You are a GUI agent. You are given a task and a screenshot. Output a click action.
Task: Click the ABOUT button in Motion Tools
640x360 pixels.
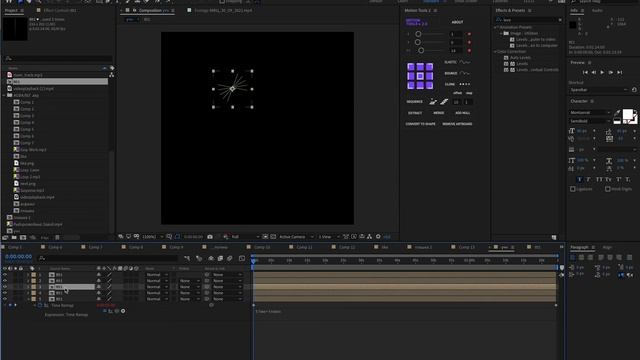coord(457,22)
